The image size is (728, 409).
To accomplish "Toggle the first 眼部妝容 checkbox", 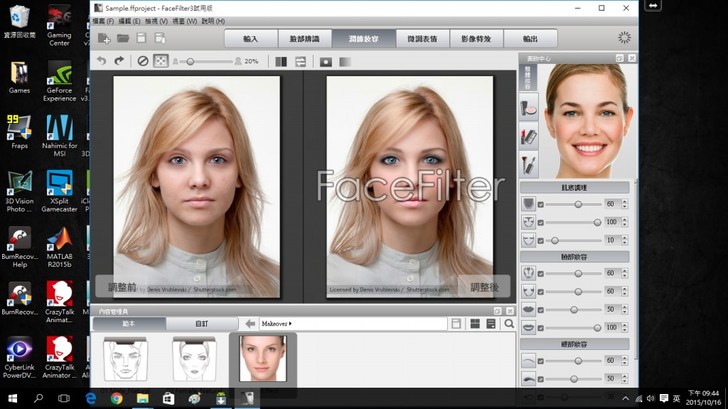I will (541, 360).
